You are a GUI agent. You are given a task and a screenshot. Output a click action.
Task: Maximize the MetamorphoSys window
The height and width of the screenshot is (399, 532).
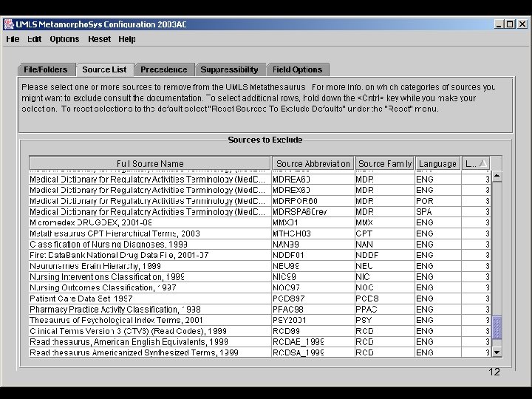[510, 24]
